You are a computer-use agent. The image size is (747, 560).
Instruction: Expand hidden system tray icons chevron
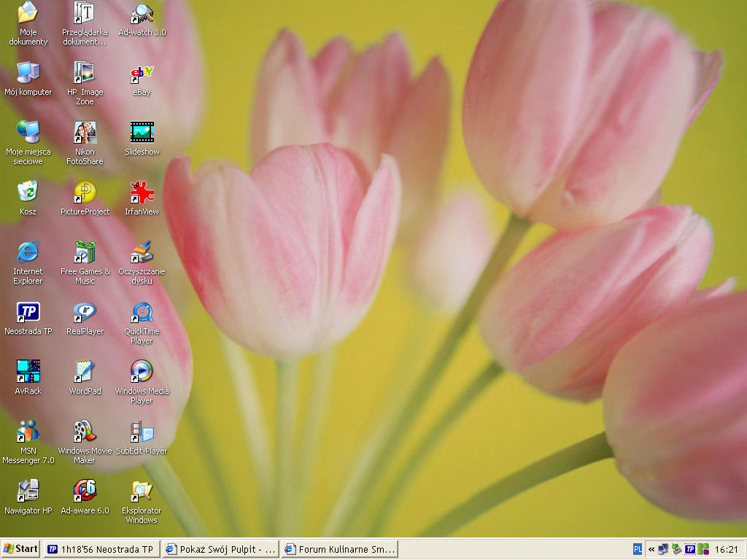coord(651,549)
